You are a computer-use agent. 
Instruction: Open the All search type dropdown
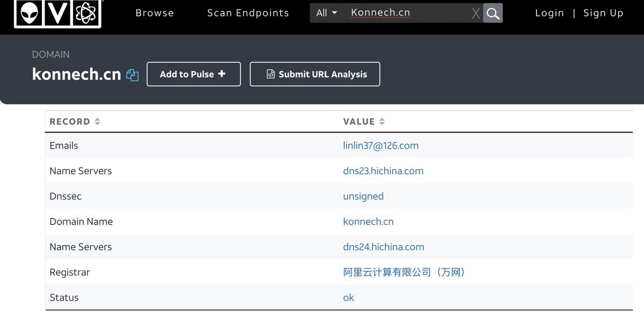pyautogui.click(x=327, y=13)
